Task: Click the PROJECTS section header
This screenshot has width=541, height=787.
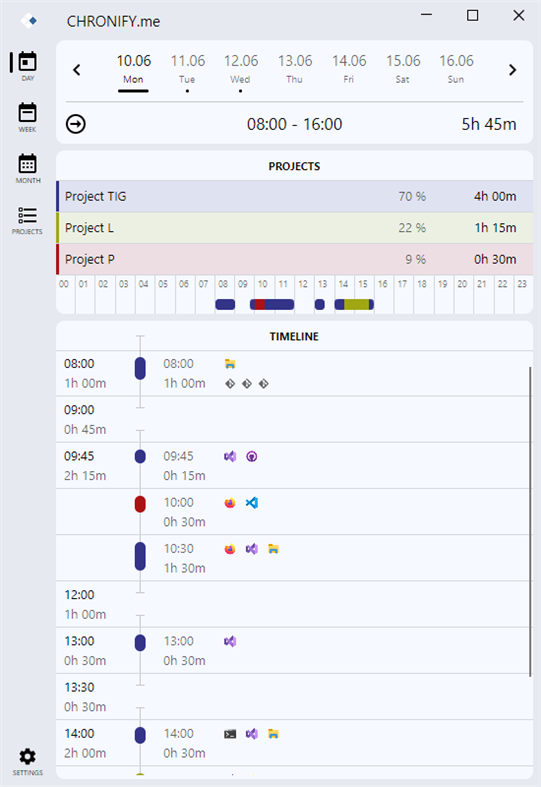Action: (294, 166)
